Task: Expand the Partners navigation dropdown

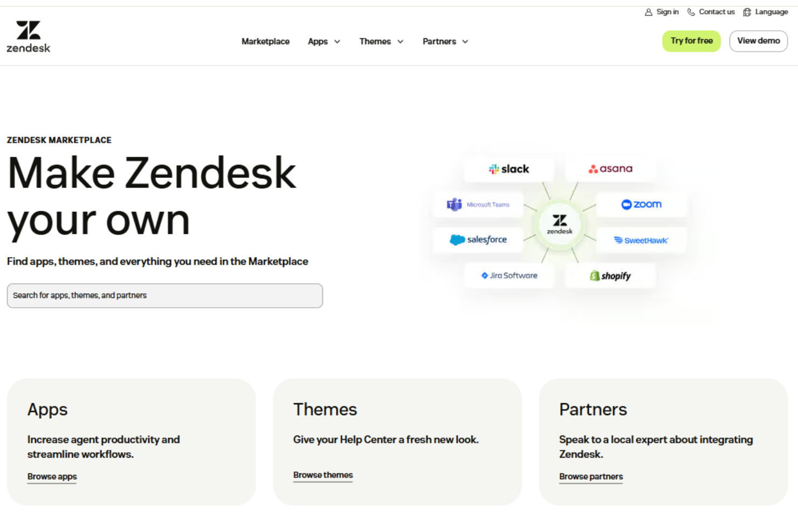Action: (445, 41)
